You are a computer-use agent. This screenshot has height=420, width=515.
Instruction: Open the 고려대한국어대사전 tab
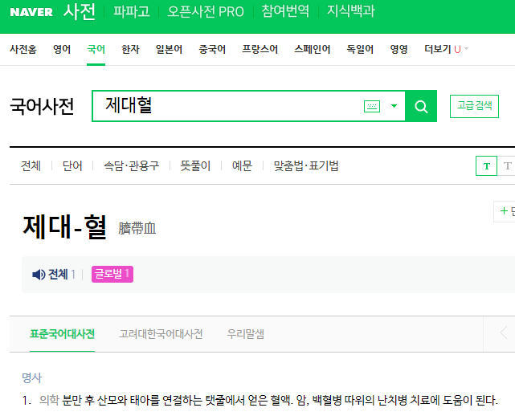point(161,334)
